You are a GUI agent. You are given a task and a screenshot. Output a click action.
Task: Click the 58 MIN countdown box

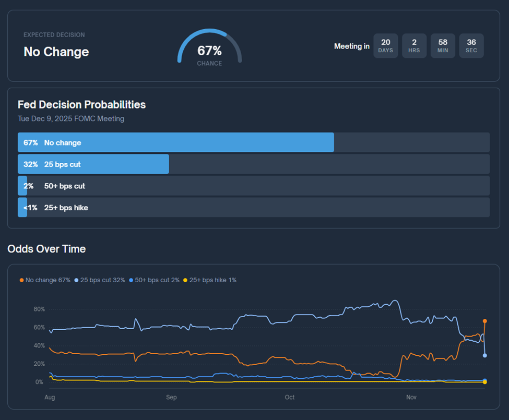[443, 46]
